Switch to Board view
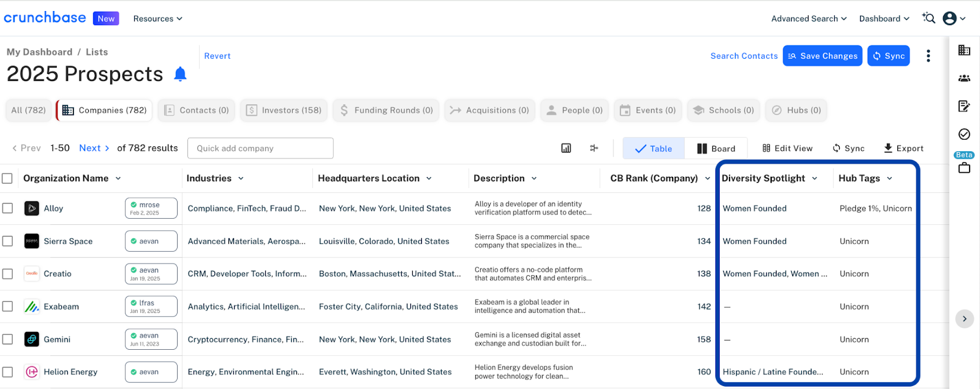This screenshot has width=980, height=389. (x=716, y=148)
